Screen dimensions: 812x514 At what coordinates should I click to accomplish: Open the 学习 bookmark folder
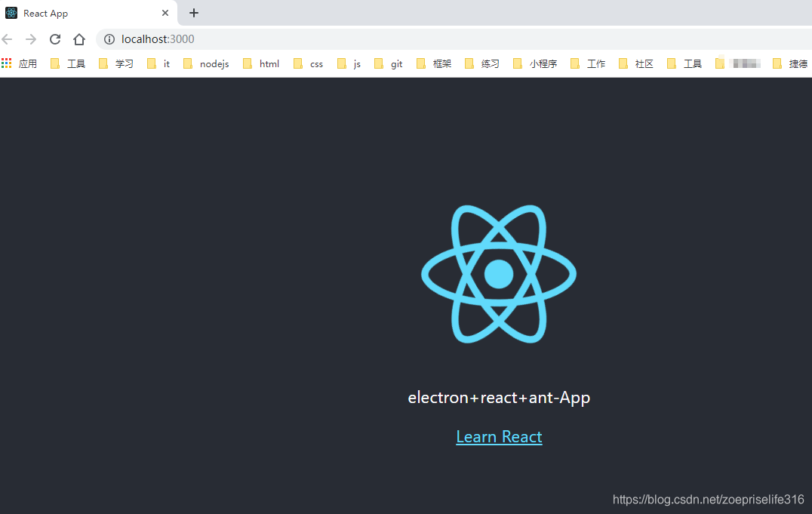[x=116, y=63]
